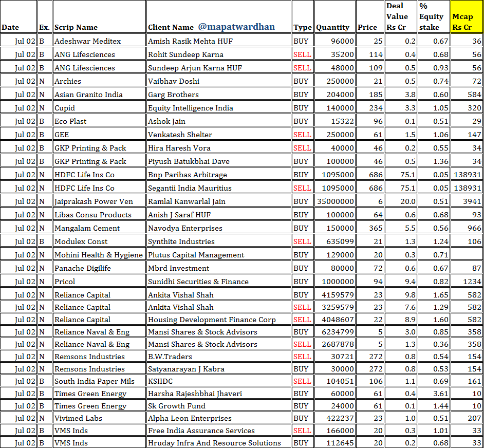Image resolution: width=484 pixels, height=448 pixels.
Task: Click Mcap value 584 cell
Action: [x=467, y=95]
